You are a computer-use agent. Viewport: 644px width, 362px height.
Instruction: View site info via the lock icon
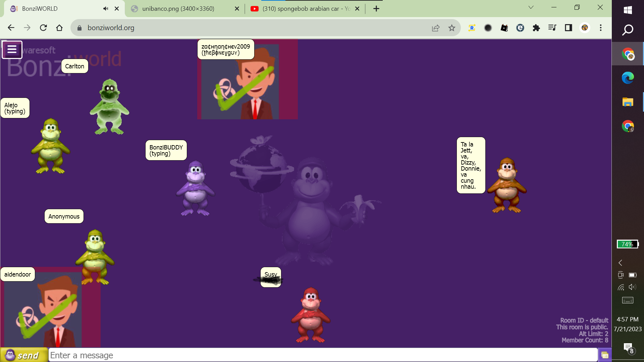pos(79,28)
